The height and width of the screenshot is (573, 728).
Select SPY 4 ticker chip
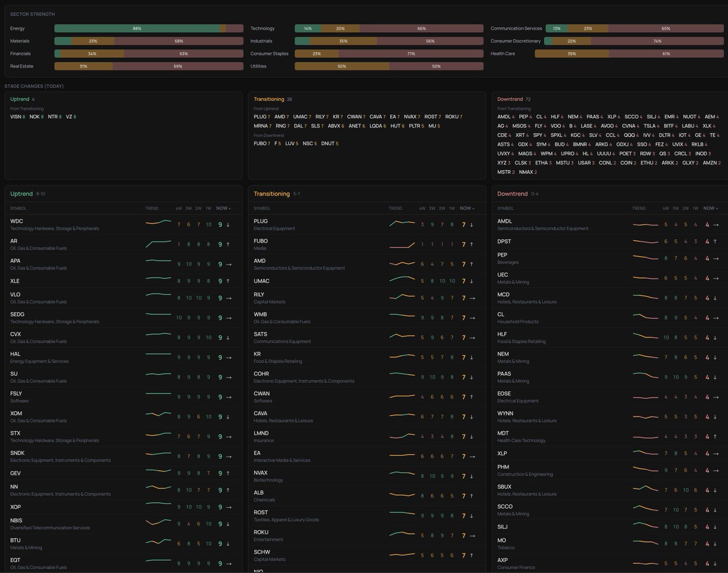tap(540, 135)
